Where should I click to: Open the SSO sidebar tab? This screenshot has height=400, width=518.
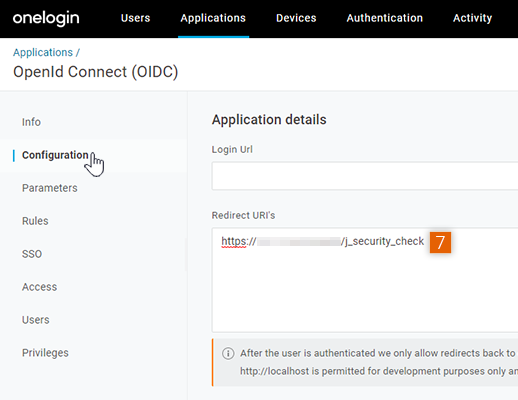pos(32,254)
